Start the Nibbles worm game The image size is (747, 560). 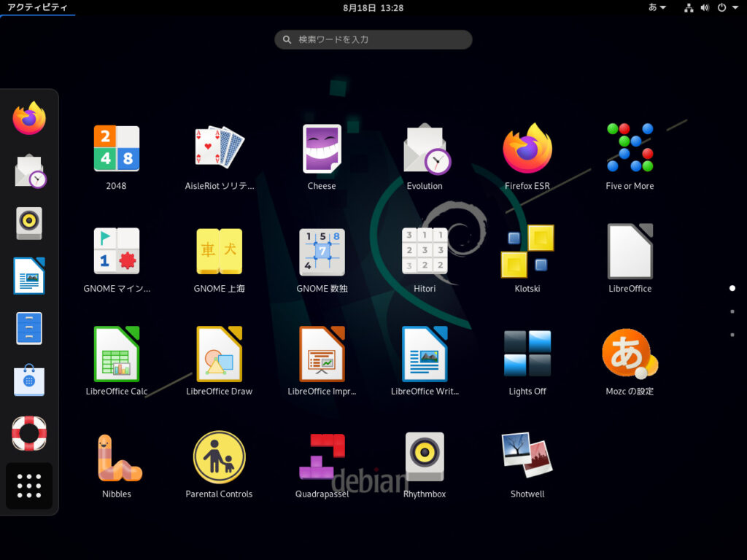coord(116,457)
